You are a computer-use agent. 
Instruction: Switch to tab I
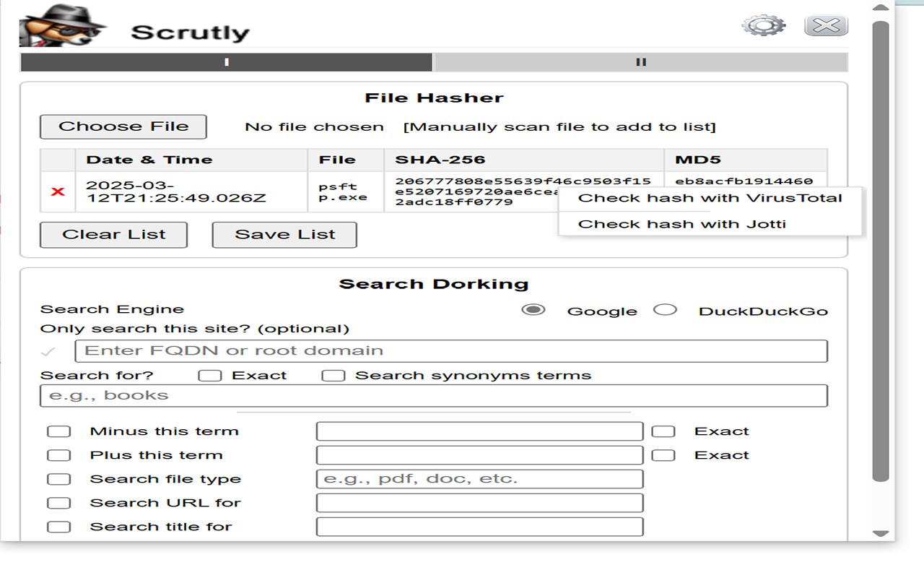227,62
